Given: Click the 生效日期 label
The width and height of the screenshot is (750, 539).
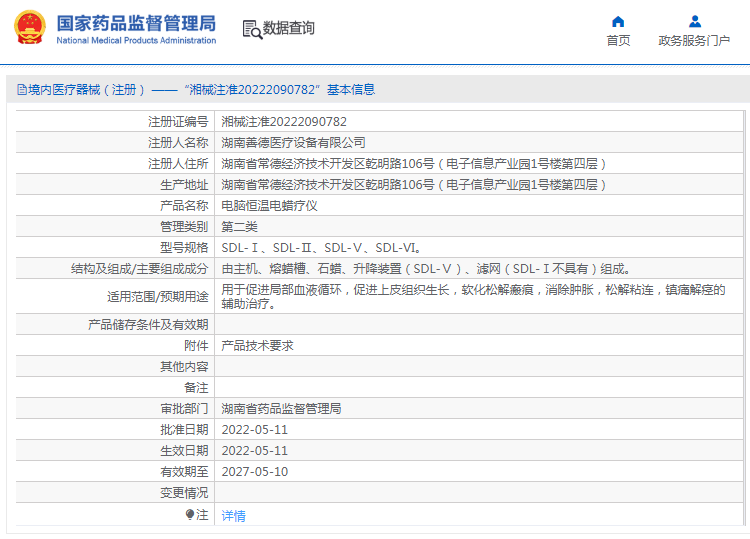Looking at the screenshot, I should (x=184, y=451).
